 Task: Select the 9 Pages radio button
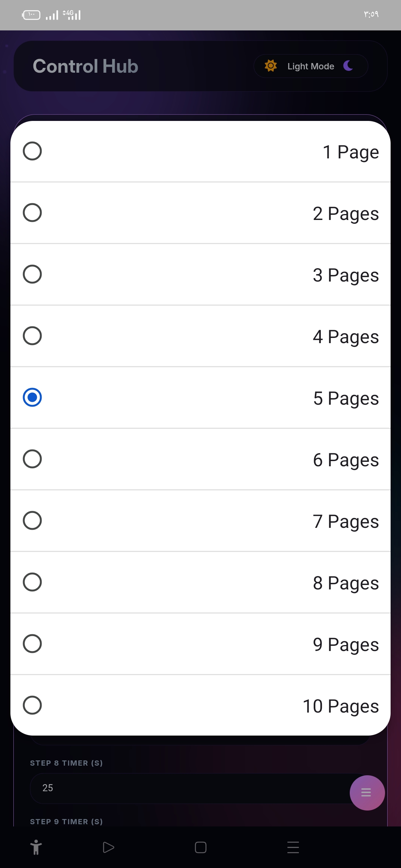click(x=32, y=644)
